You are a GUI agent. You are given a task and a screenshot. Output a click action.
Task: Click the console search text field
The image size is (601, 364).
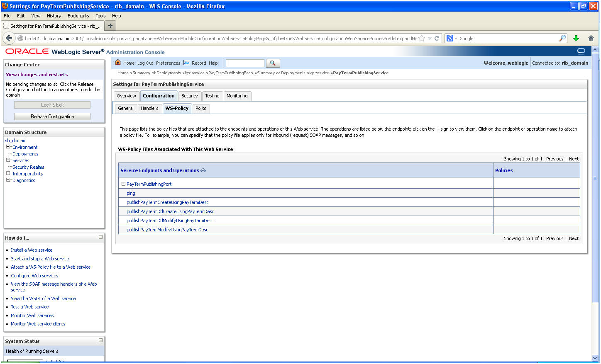(x=245, y=63)
